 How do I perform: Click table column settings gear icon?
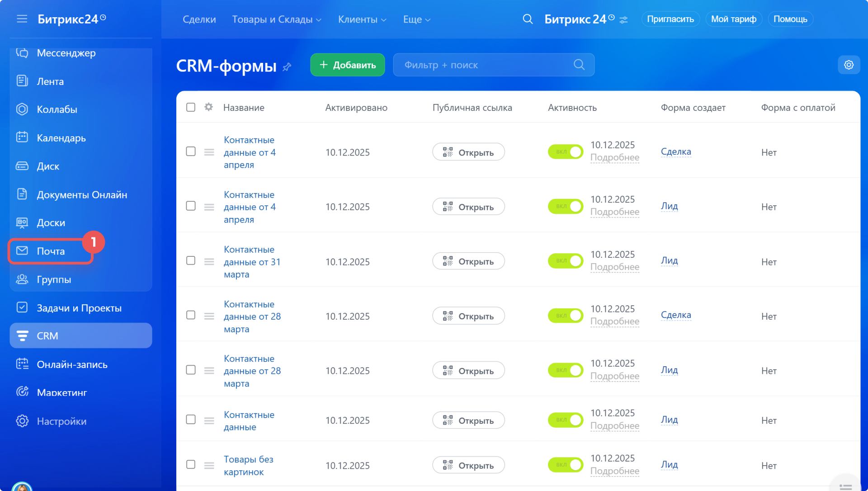click(x=208, y=107)
